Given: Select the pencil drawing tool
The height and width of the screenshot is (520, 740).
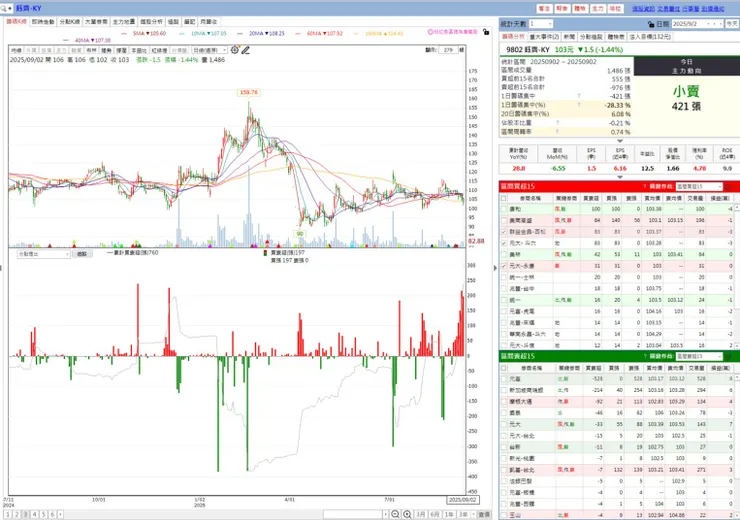Looking at the screenshot, I should point(245,50).
